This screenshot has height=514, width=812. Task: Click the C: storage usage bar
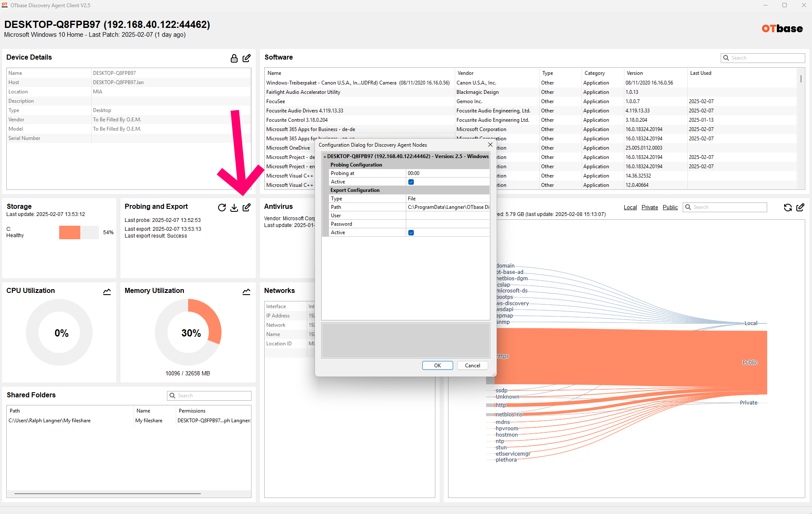click(x=79, y=232)
